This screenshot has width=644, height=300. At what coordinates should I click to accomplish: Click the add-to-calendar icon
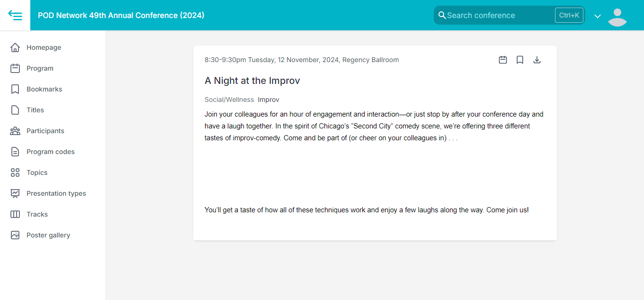pyautogui.click(x=503, y=60)
